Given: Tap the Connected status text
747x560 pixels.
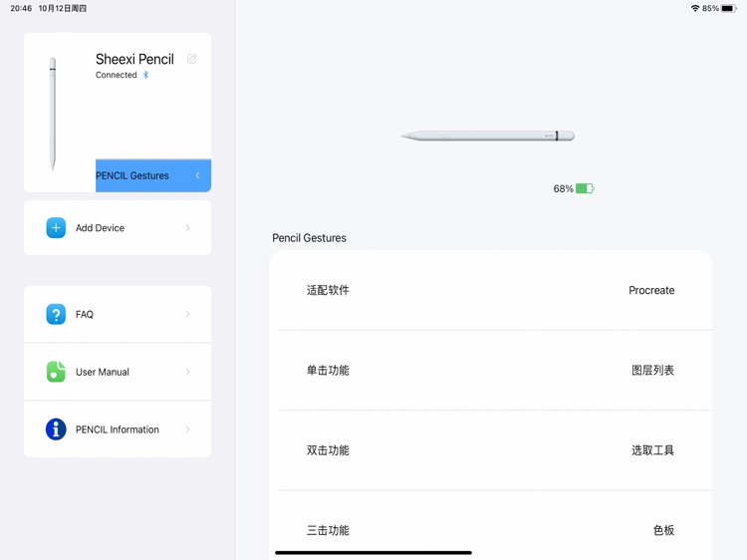Looking at the screenshot, I should pos(117,75).
